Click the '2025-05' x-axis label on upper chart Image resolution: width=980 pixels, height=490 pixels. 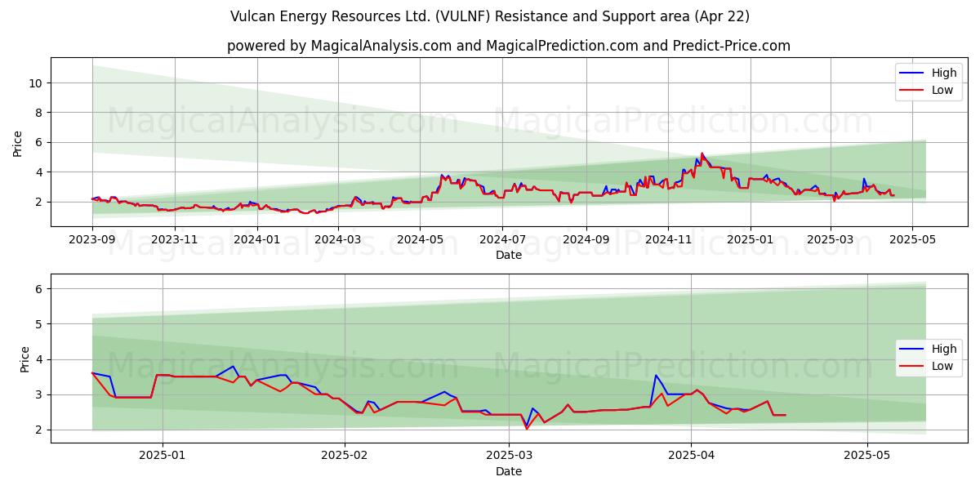(913, 240)
